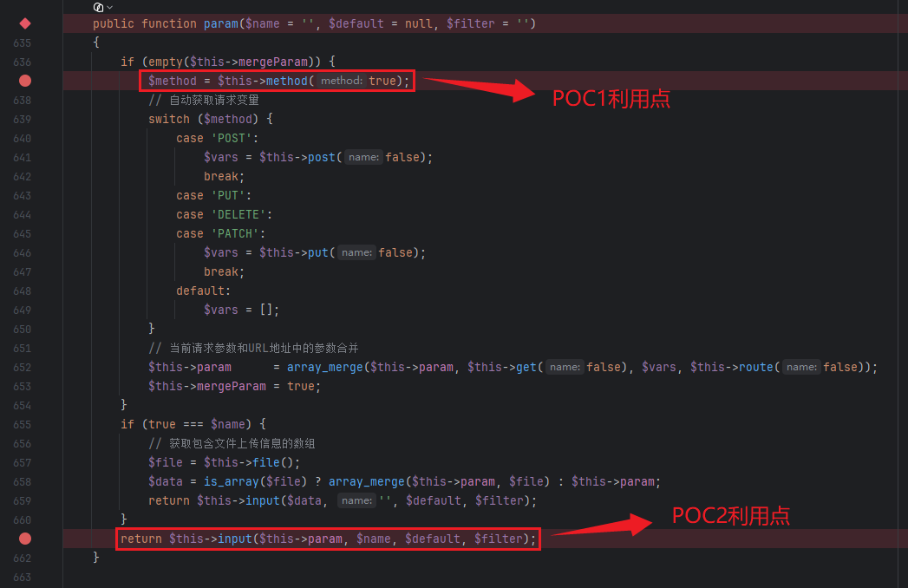Remove the red breakpoint on the $method assignment line
The image size is (908, 588).
pos(25,81)
